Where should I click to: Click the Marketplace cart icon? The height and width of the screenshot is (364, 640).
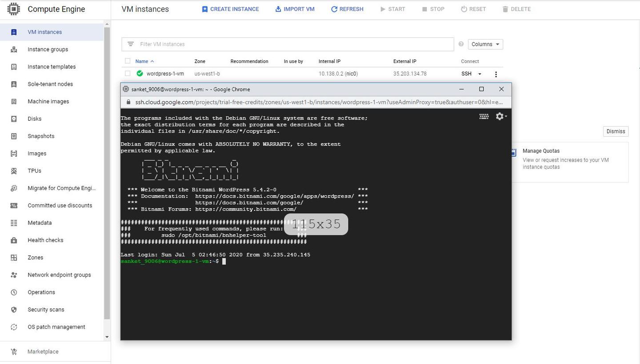click(14, 352)
